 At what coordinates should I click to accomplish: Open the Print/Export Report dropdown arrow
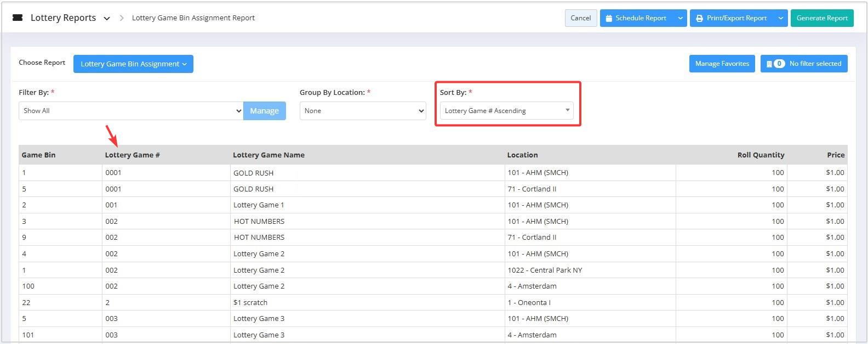(781, 18)
